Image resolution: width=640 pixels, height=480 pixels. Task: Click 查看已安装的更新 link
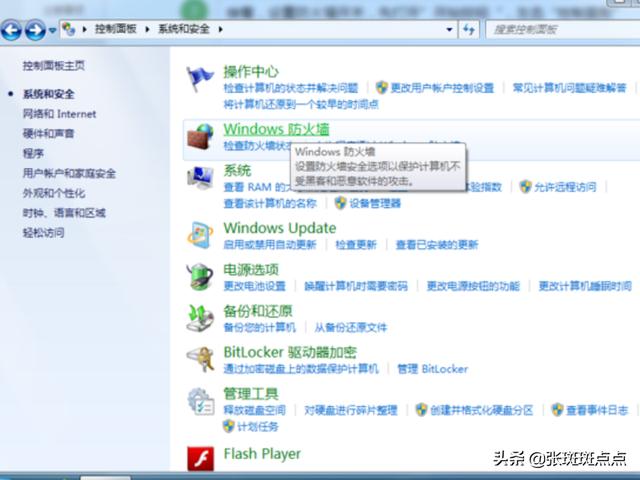click(x=437, y=245)
